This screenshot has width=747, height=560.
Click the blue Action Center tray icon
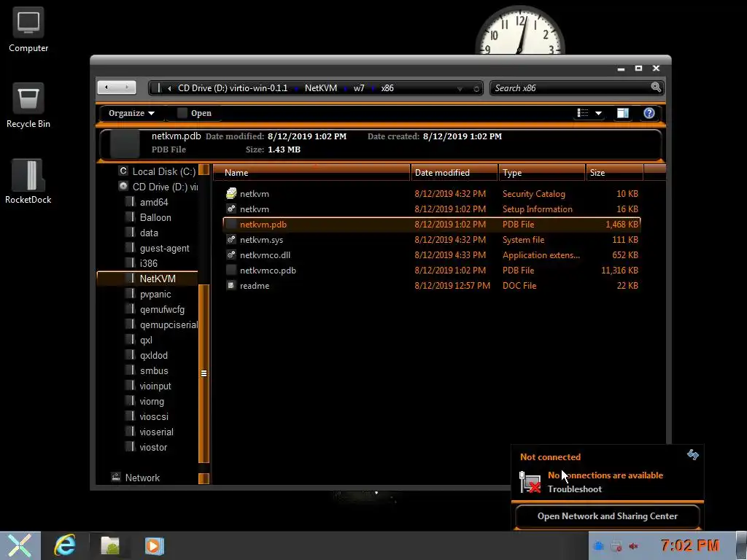pyautogui.click(x=600, y=546)
